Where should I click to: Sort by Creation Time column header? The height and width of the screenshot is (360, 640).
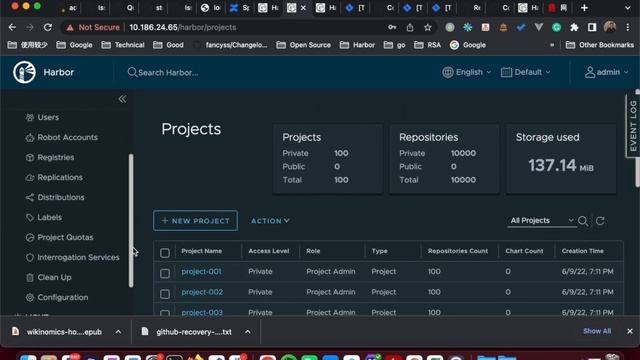tap(582, 251)
